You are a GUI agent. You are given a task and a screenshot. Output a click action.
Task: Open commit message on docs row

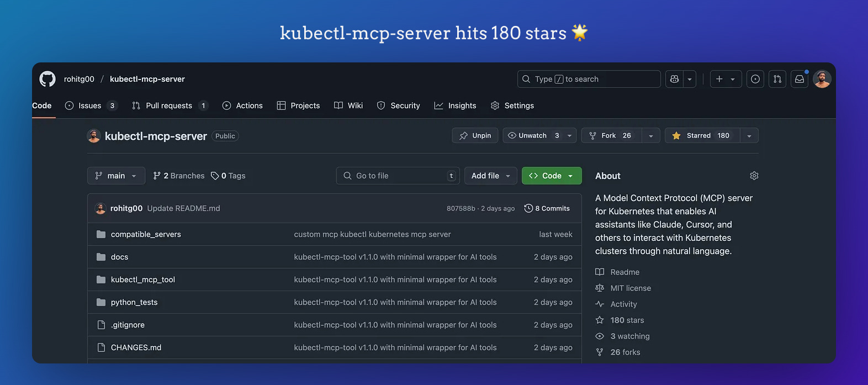pyautogui.click(x=395, y=257)
